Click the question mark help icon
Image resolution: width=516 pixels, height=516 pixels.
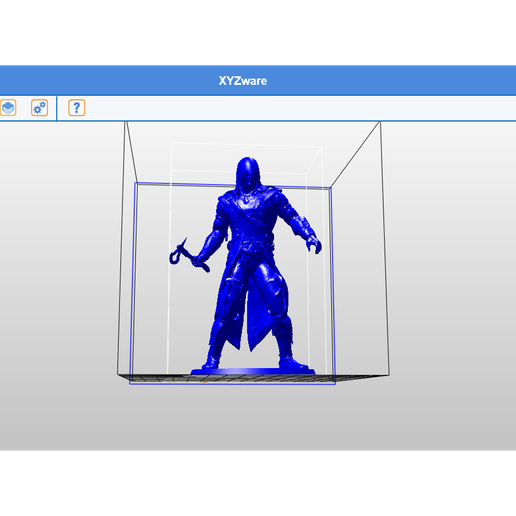(x=77, y=108)
